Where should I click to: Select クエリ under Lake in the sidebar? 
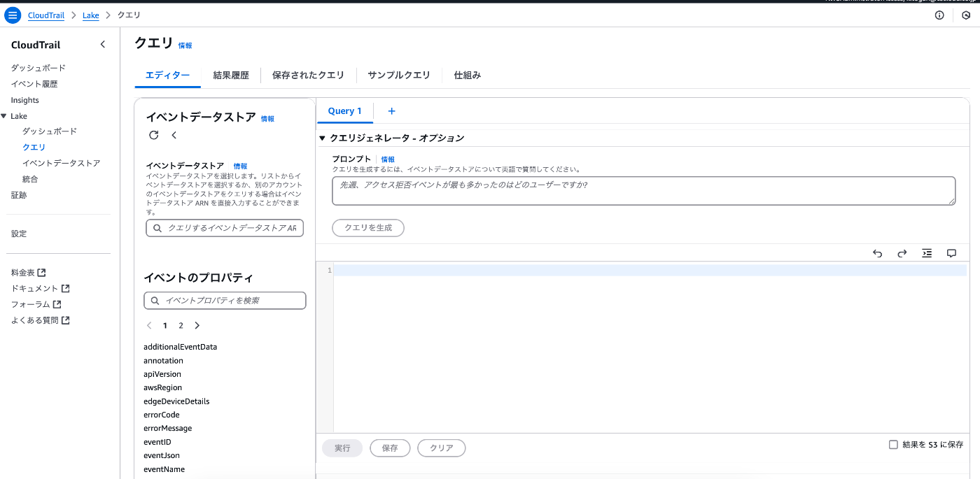[x=34, y=148]
